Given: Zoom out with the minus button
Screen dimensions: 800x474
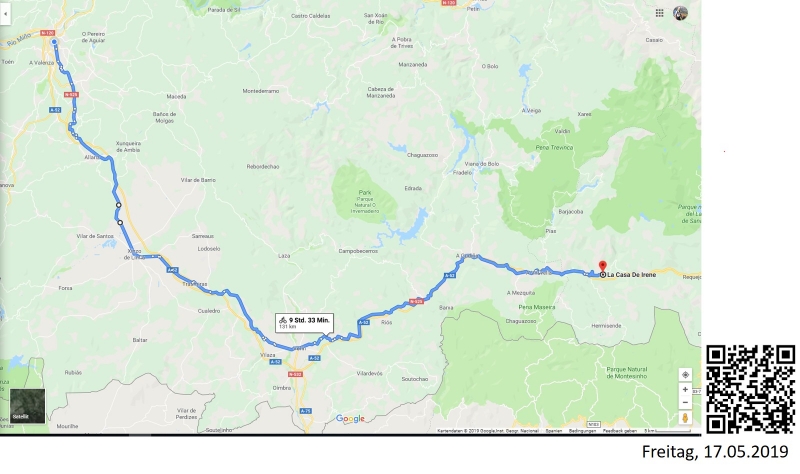Looking at the screenshot, I should point(685,402).
